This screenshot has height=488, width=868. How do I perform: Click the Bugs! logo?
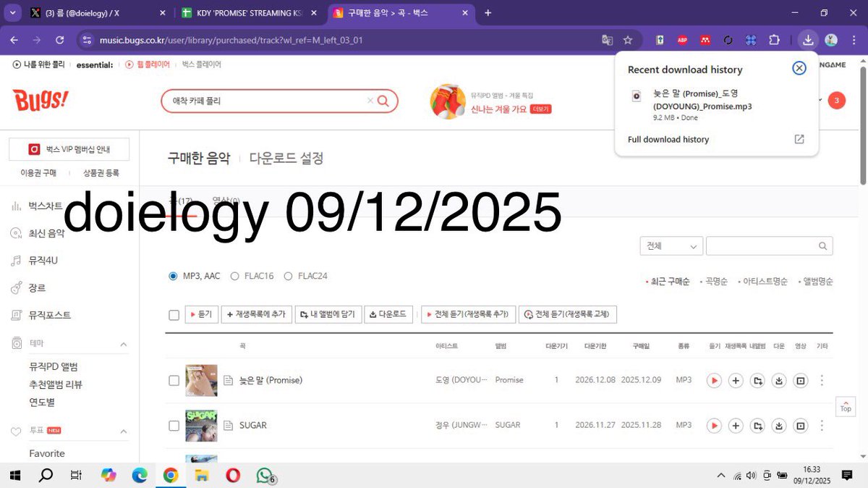(x=41, y=99)
